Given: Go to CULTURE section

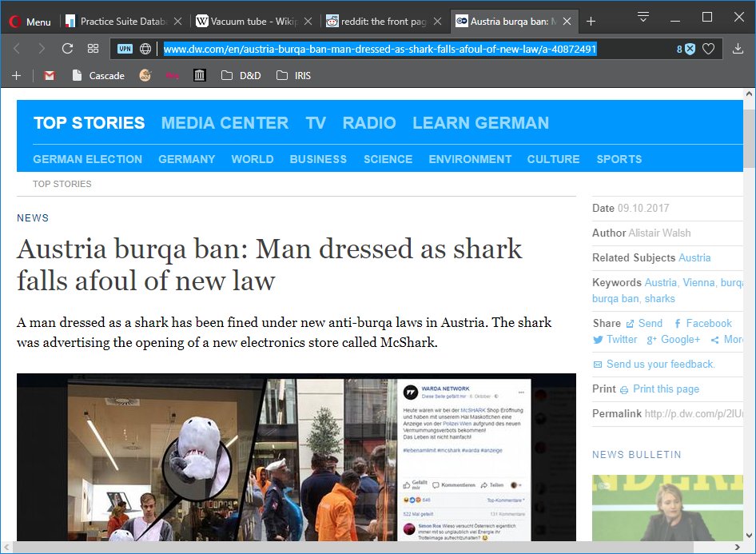Looking at the screenshot, I should tap(554, 159).
